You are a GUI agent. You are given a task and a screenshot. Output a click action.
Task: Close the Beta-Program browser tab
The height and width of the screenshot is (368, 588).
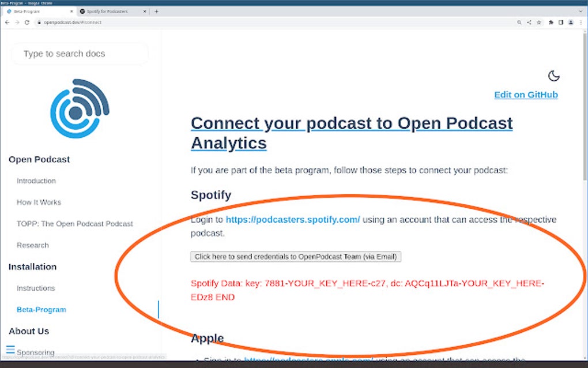tap(71, 12)
